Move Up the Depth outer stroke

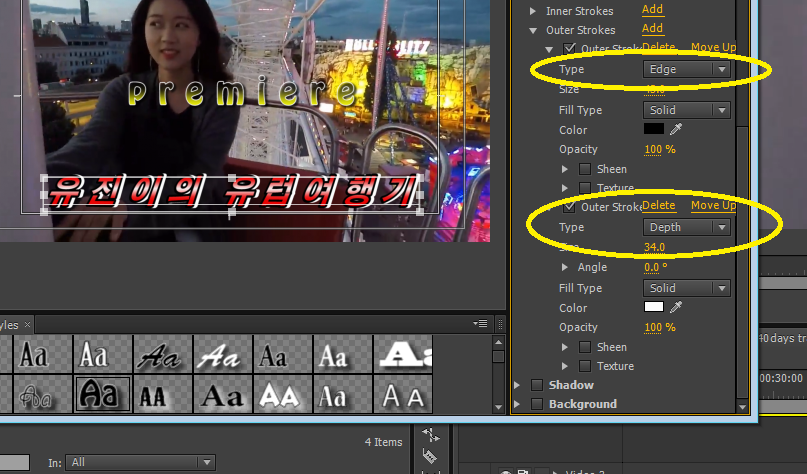[x=713, y=205]
